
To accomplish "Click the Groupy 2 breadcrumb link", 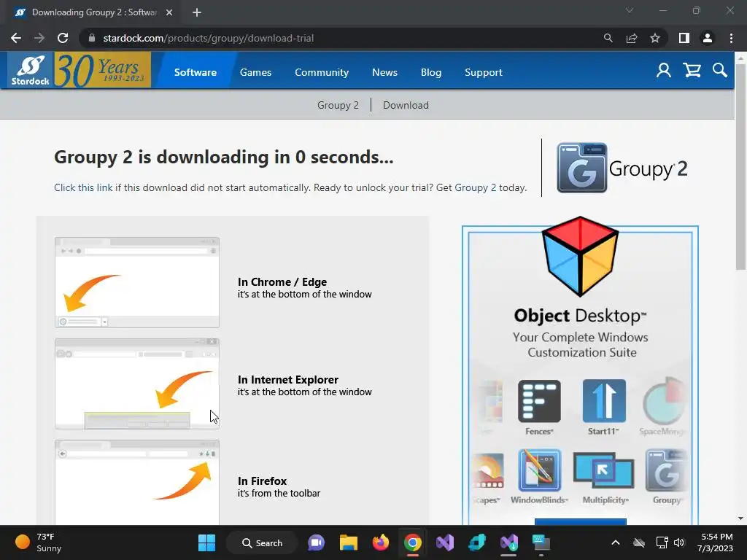I will click(338, 105).
